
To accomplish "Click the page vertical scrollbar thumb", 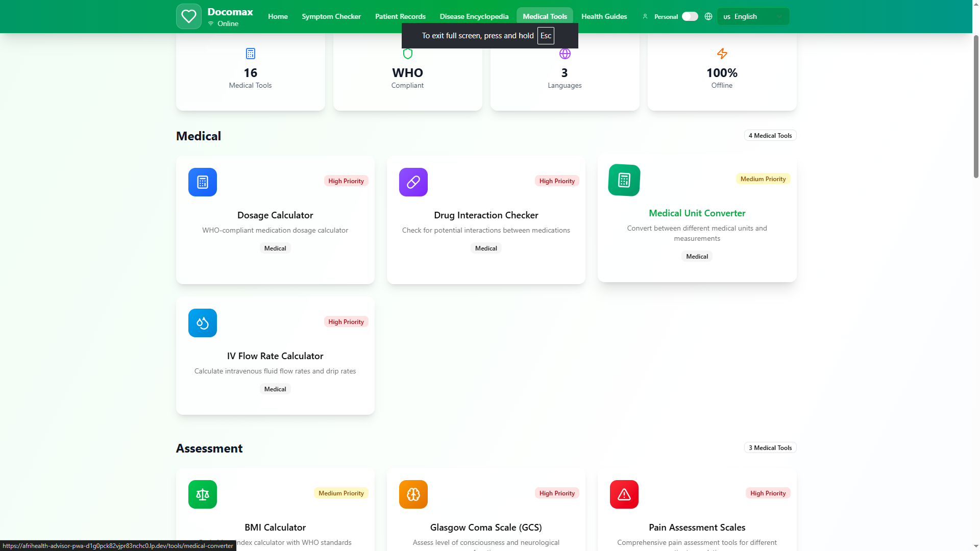I will coord(976,107).
